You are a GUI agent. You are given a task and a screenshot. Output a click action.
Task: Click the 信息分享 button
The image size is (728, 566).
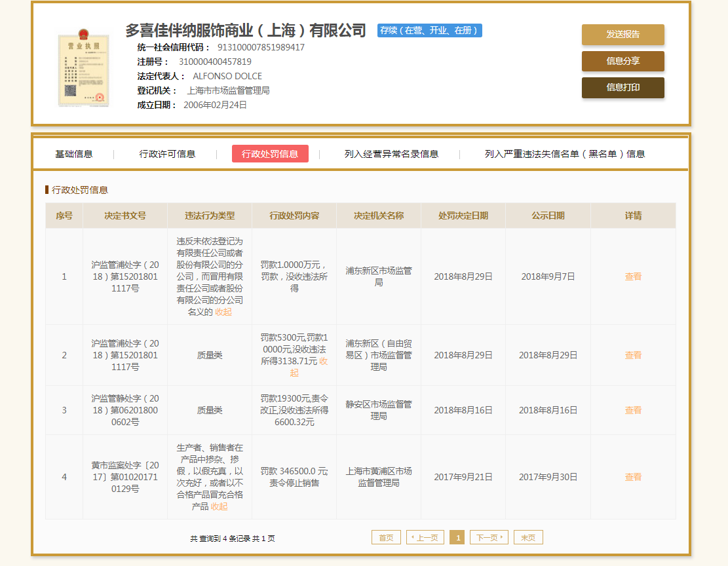point(623,61)
